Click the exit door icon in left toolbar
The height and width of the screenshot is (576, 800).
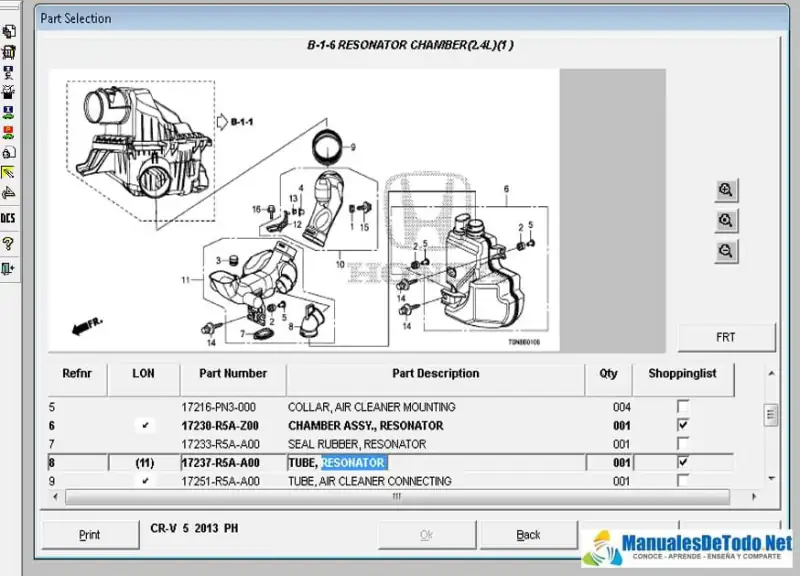pos(8,267)
